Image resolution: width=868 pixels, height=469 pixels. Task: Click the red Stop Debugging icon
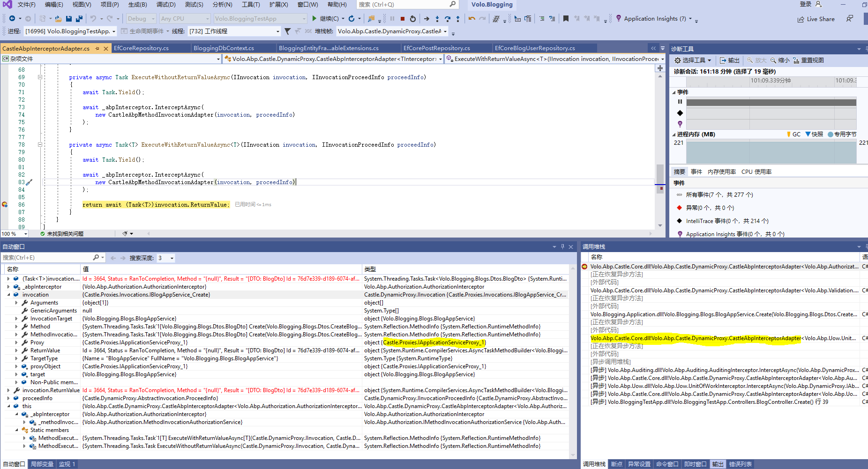[x=402, y=19]
